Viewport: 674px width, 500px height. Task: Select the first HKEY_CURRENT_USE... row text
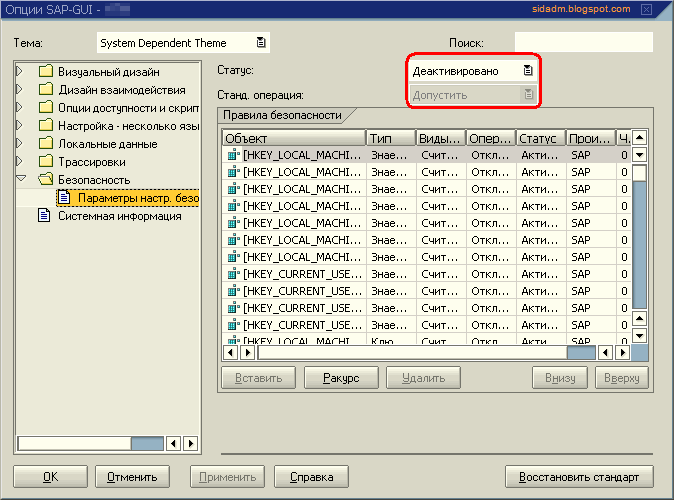pyautogui.click(x=303, y=274)
